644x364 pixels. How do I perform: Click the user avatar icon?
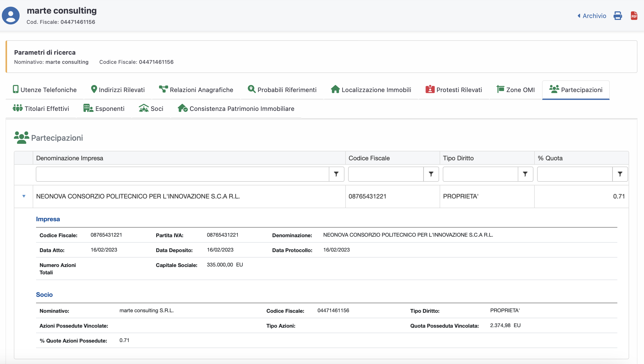point(11,16)
